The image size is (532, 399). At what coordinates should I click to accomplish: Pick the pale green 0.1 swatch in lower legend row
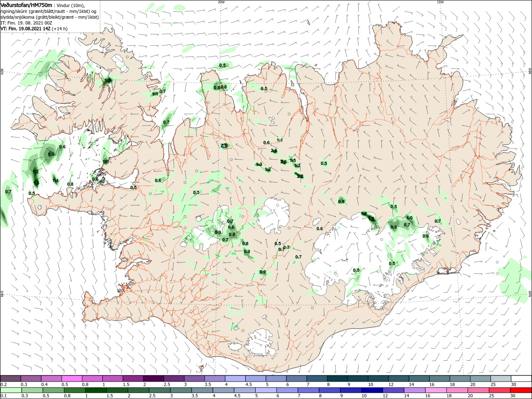pyautogui.click(x=11, y=390)
